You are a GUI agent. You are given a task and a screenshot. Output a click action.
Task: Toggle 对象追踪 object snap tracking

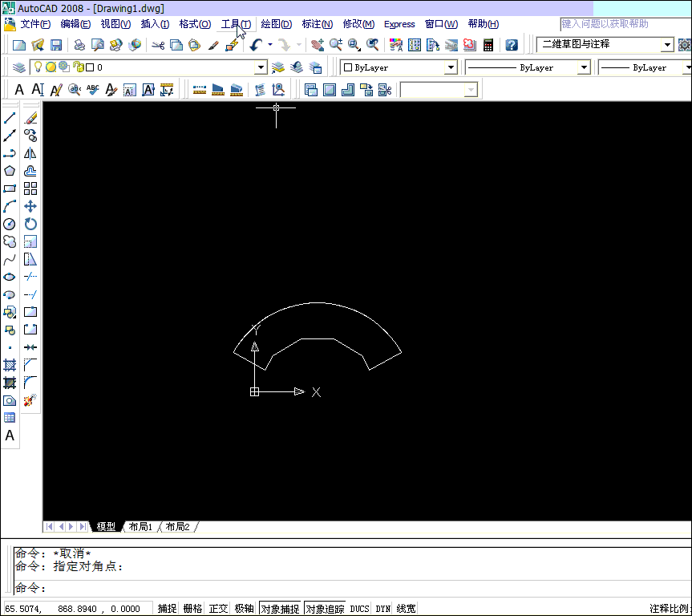(x=325, y=609)
